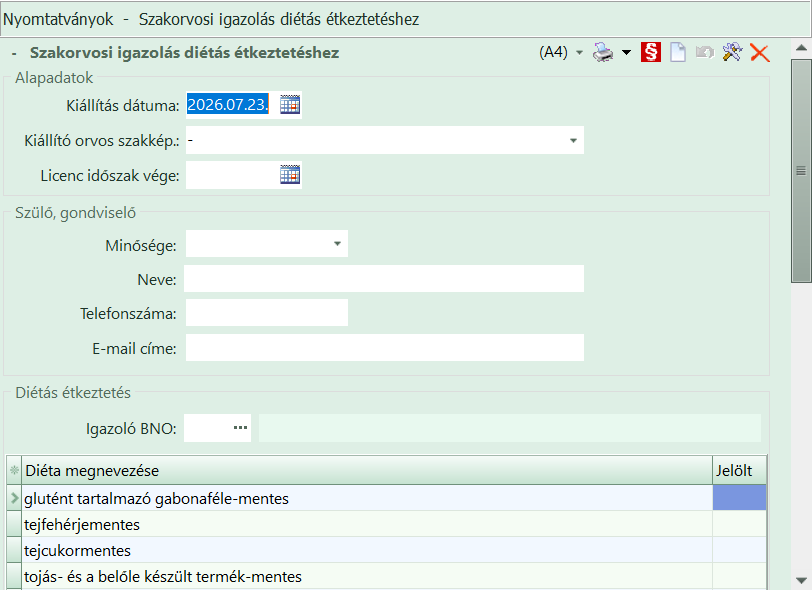Image resolution: width=812 pixels, height=591 pixels.
Task: Click the blank new document icon
Action: tap(678, 52)
